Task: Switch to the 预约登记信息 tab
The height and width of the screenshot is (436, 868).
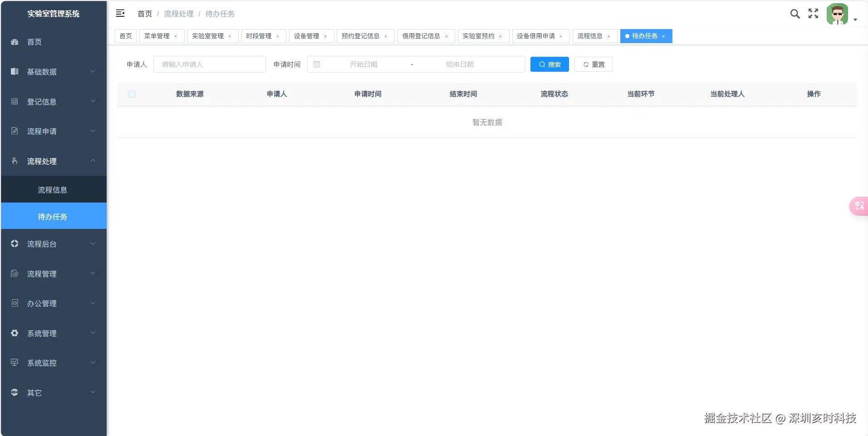Action: pos(361,36)
